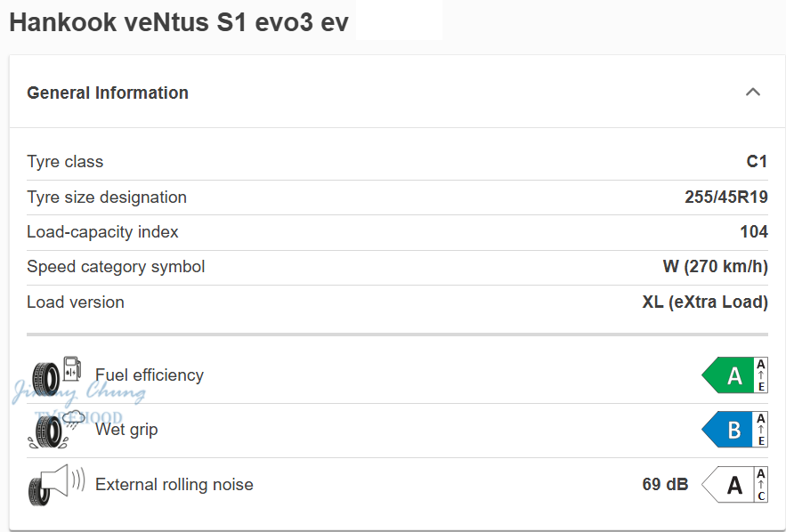Click the A-to-C noise scale indicator
This screenshot has width=786, height=532.
761,485
